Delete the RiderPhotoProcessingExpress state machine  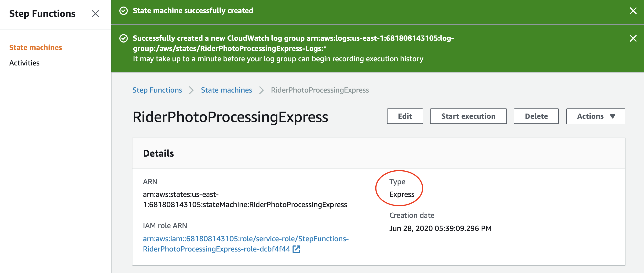536,116
